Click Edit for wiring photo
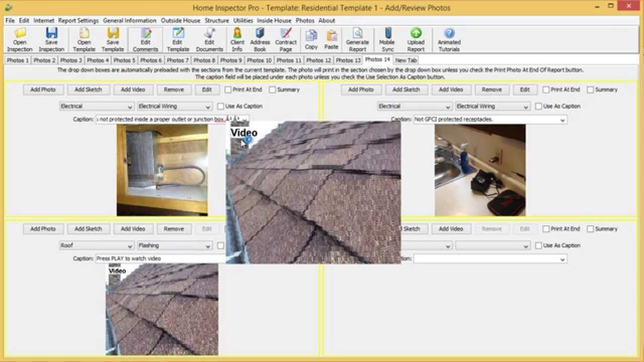Viewport: 644px width, 362px height. [207, 89]
